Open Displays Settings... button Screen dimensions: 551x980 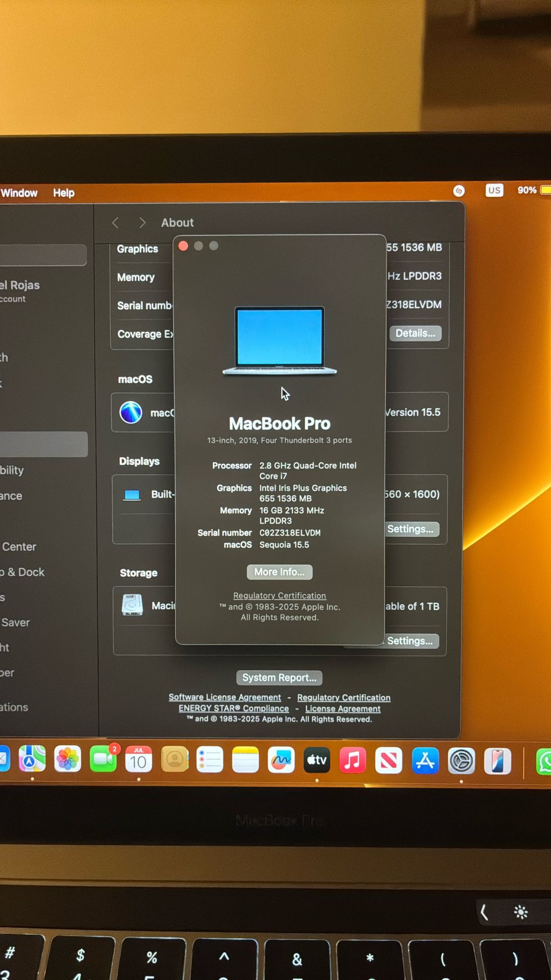pyautogui.click(x=410, y=529)
